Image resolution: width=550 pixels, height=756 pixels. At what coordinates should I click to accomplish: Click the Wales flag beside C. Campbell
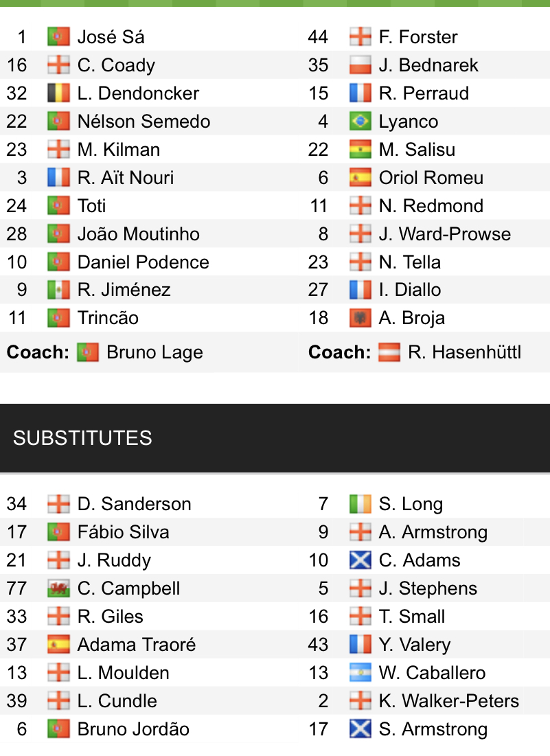58,588
